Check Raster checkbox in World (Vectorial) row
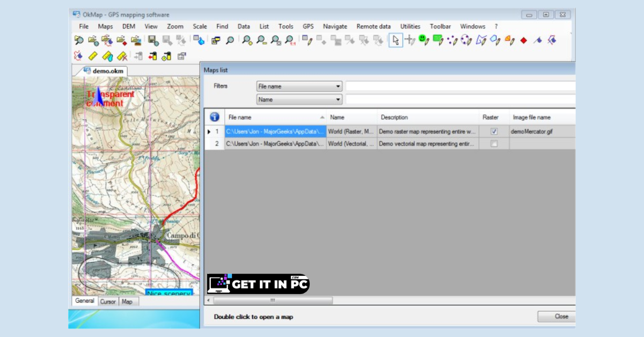The height and width of the screenshot is (337, 644). [x=494, y=144]
